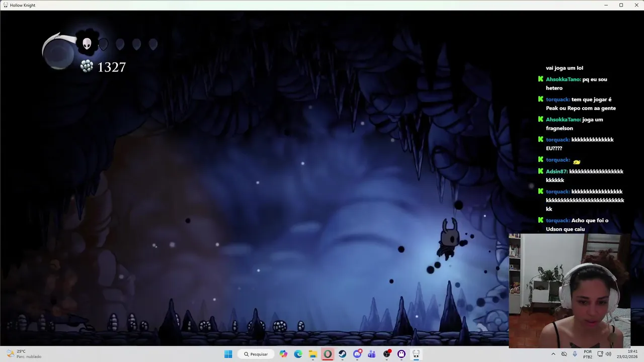
Task: Minimize the Hollow Knight window
Action: point(606,5)
